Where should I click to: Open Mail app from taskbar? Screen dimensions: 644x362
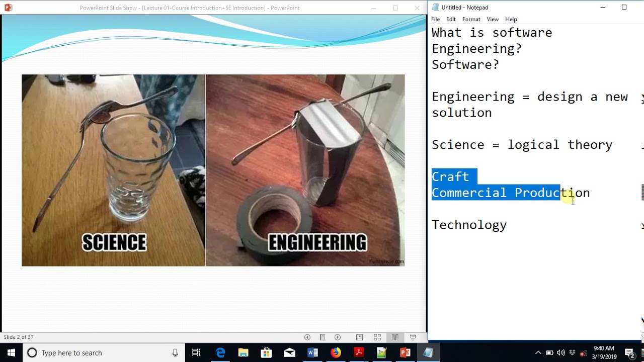click(x=289, y=353)
